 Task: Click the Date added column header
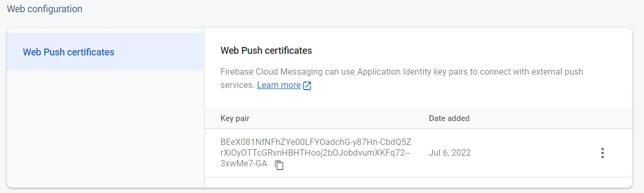449,118
